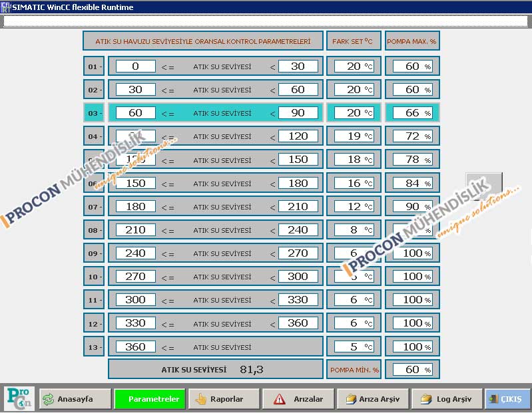Screen dimensions: 532x413
Task: Select row 12 upper limit field 360
Action: tap(298, 323)
